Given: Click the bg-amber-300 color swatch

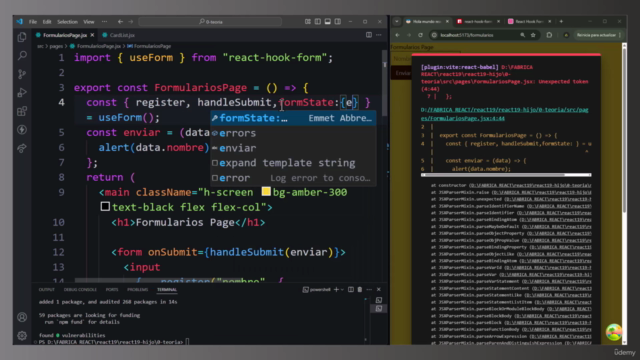Looking at the screenshot, I should 266,191.
